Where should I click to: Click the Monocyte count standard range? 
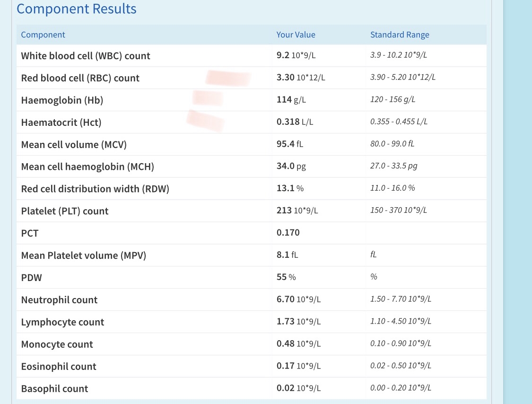(x=401, y=343)
